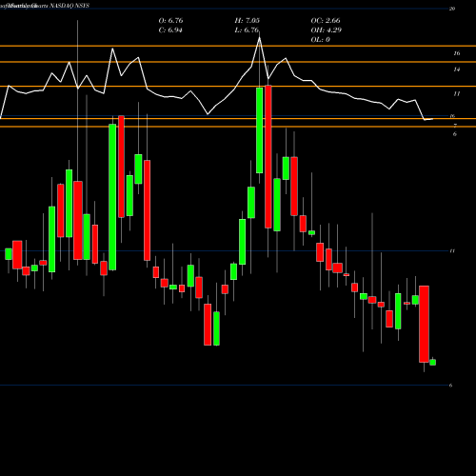476x476 pixels.
Task: Click the open value "O: 6.76"
Action: point(170,21)
